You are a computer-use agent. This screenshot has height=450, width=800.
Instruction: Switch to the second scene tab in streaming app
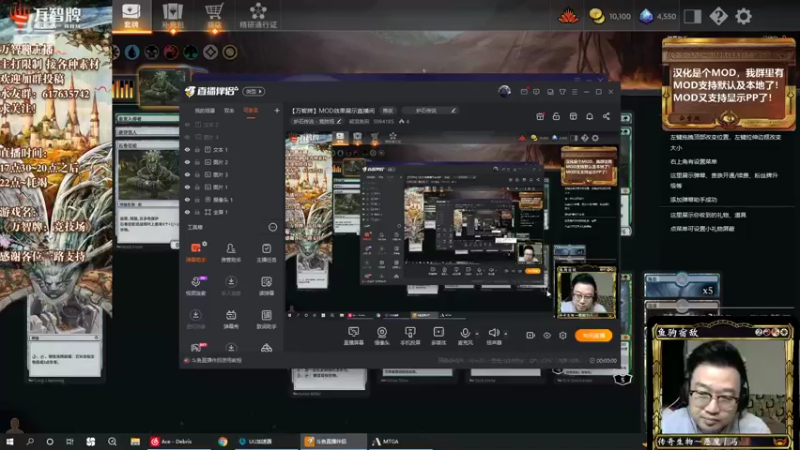coord(229,110)
